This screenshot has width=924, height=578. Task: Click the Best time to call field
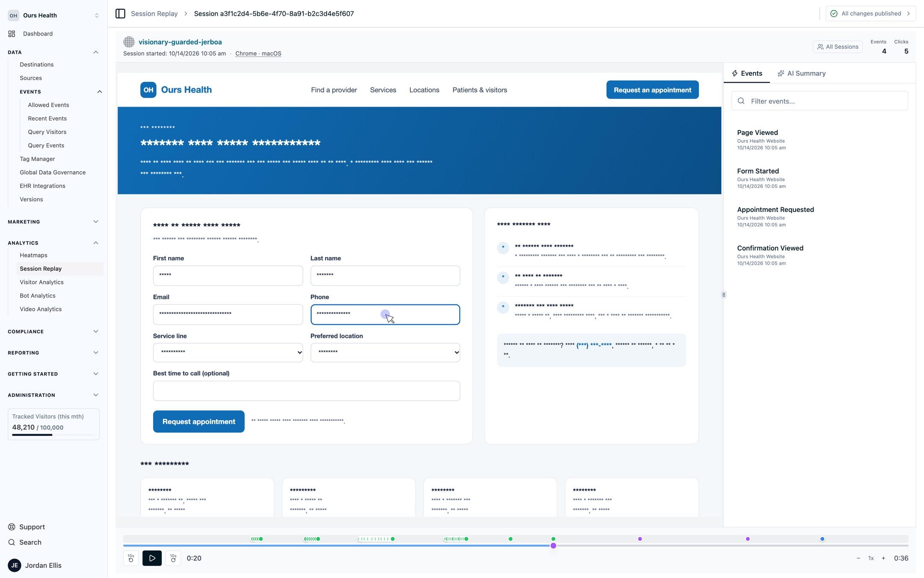(x=307, y=391)
